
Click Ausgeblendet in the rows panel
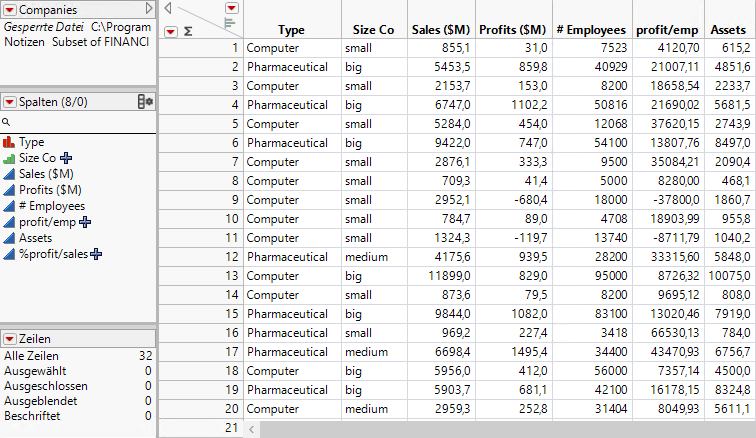tap(40, 401)
